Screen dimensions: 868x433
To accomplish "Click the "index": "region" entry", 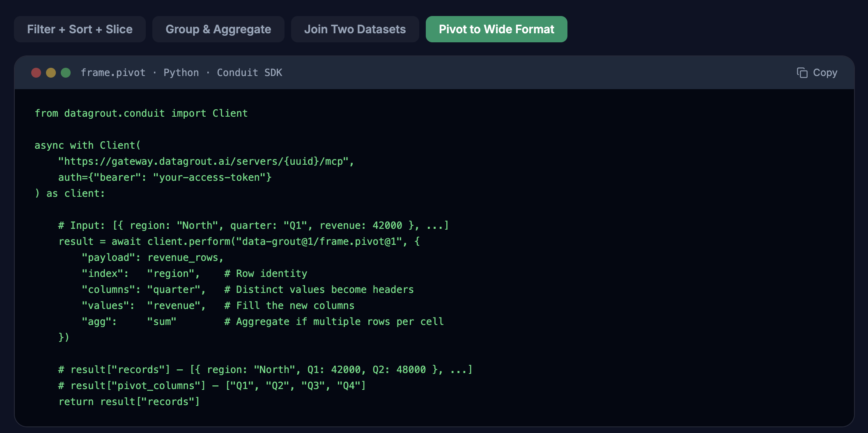I will (141, 274).
